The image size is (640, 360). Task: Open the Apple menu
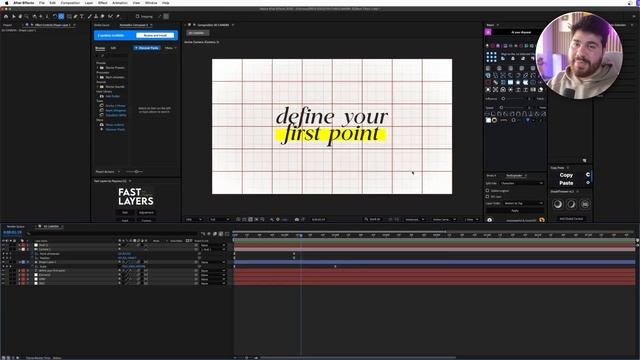tap(6, 3)
